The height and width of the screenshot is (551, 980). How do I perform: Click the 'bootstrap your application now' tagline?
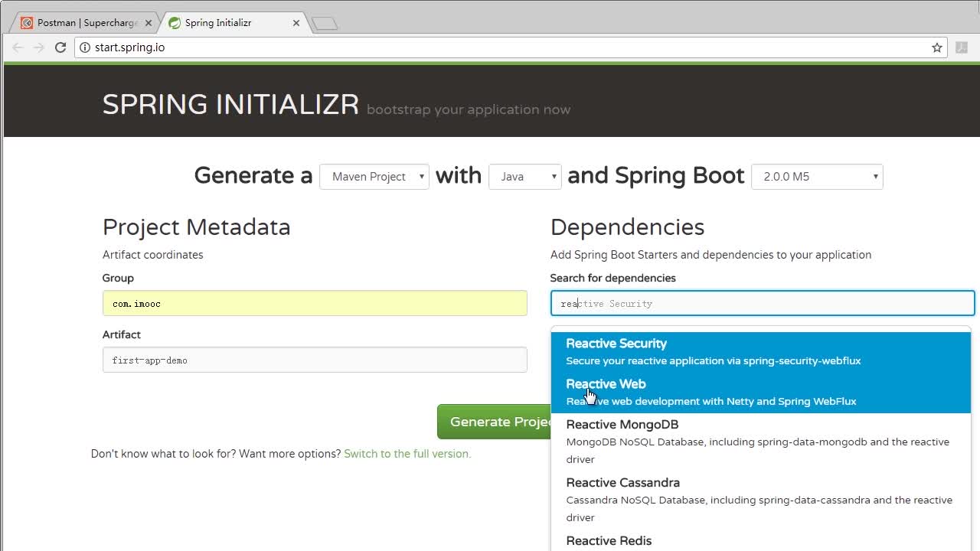pyautogui.click(x=469, y=109)
